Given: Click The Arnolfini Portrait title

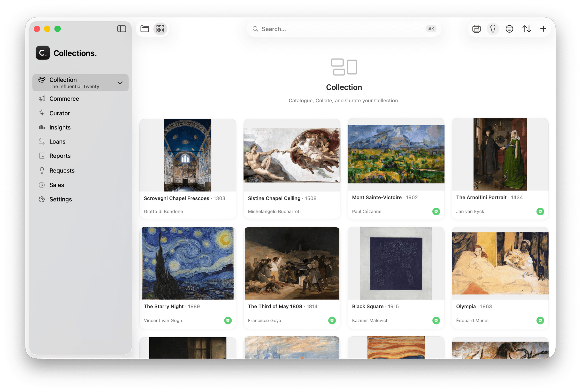Looking at the screenshot, I should [481, 197].
